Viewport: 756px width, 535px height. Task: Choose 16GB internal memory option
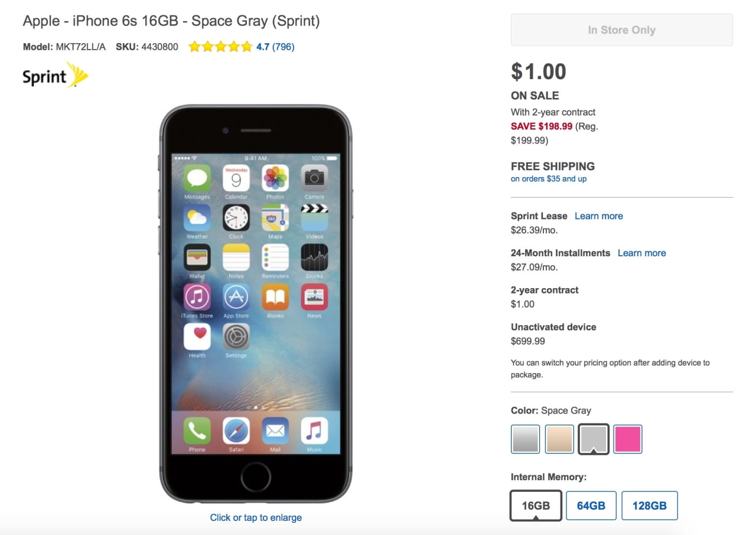[536, 505]
